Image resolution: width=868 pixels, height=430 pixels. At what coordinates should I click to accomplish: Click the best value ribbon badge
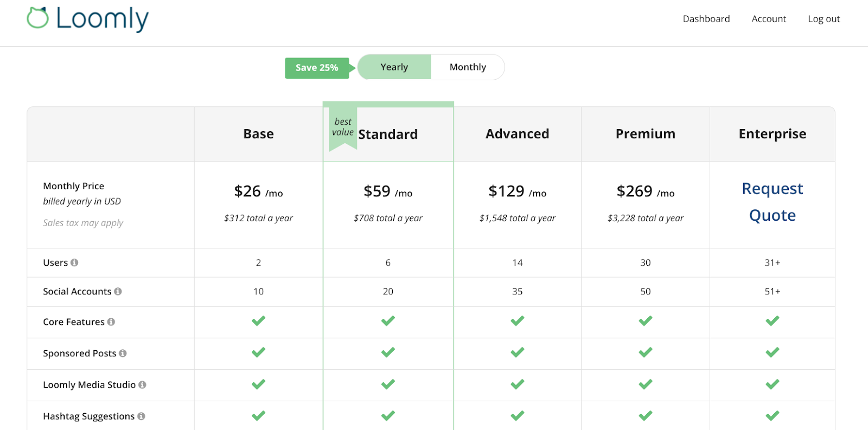coord(343,128)
